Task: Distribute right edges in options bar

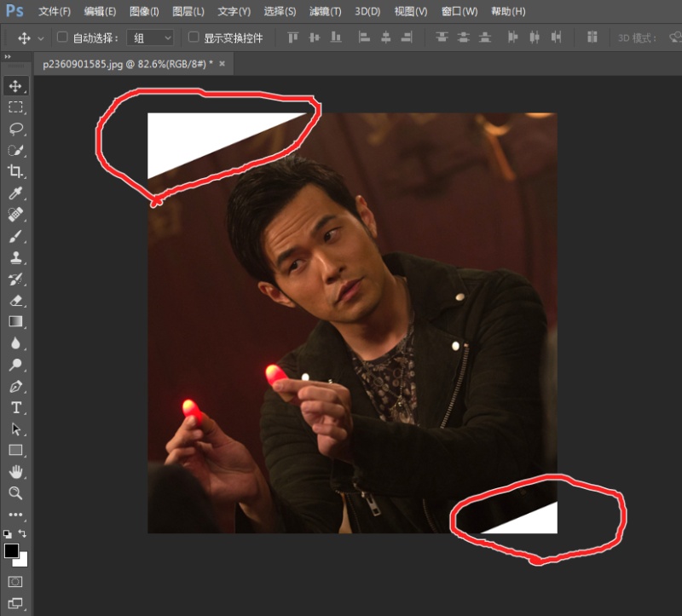Action: (x=556, y=37)
